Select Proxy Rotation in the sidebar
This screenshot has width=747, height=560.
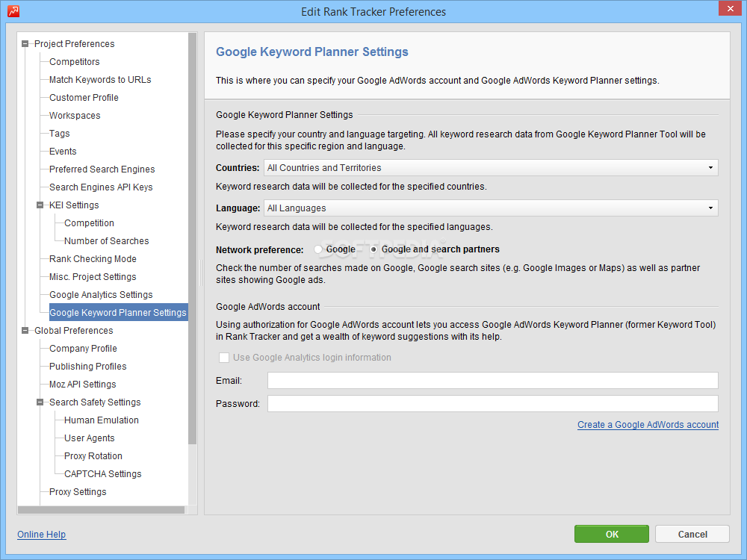93,456
